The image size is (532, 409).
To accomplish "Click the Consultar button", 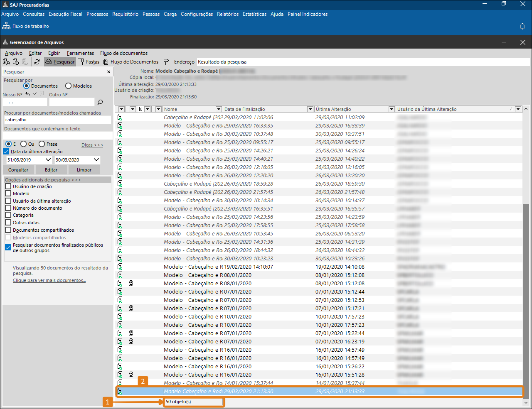I will click(18, 170).
